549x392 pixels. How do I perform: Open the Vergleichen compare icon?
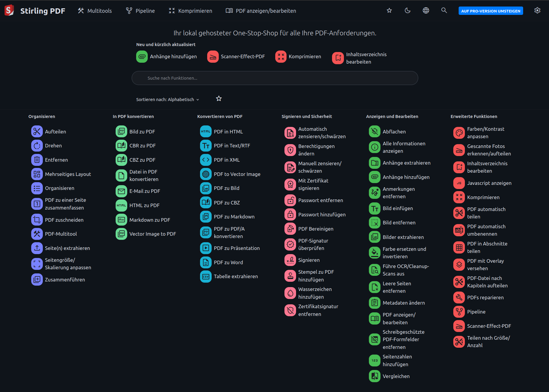[x=375, y=376]
